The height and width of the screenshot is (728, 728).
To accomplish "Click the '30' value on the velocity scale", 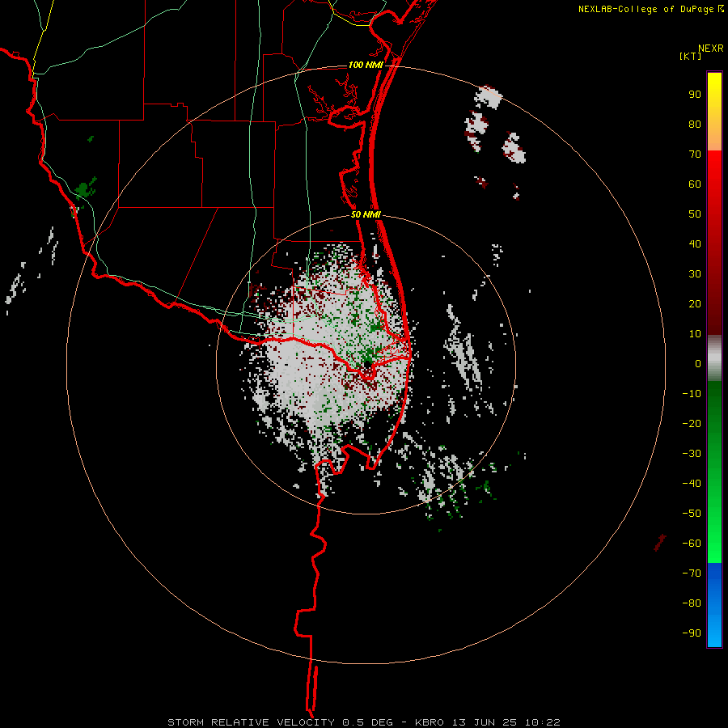I will [x=695, y=274].
